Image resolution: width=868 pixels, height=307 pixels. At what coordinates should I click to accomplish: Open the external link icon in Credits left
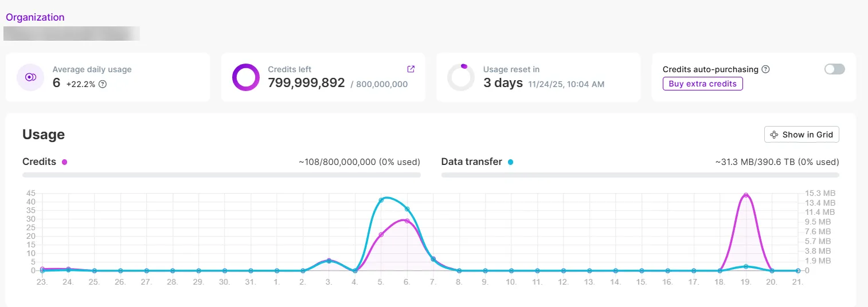tap(410, 69)
